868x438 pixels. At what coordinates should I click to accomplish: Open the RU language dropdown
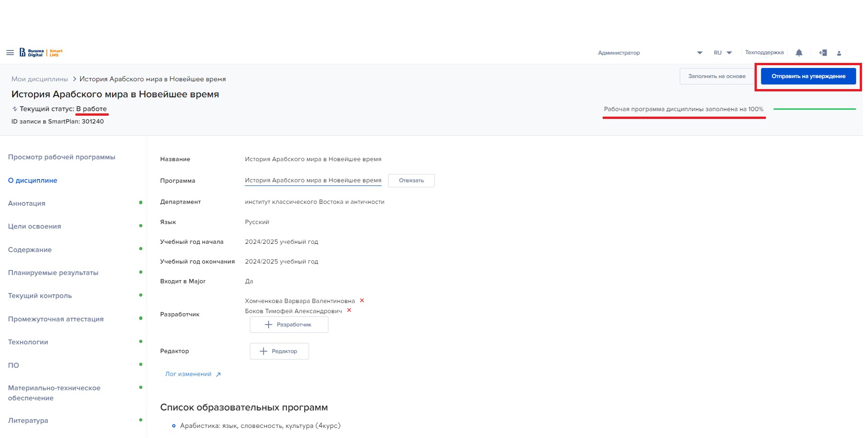click(x=722, y=53)
